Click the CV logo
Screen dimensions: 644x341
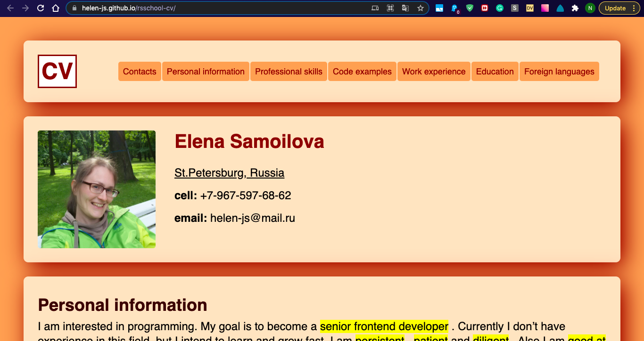click(57, 71)
